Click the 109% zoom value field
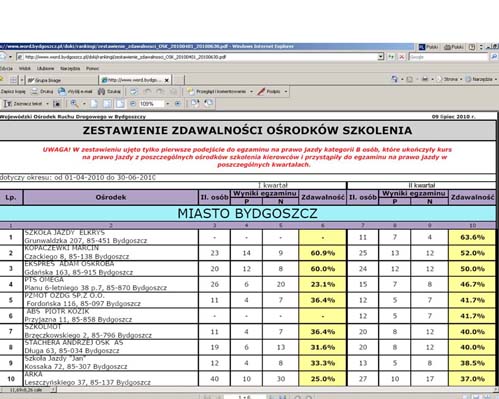The image size is (499, 399). 151,104
